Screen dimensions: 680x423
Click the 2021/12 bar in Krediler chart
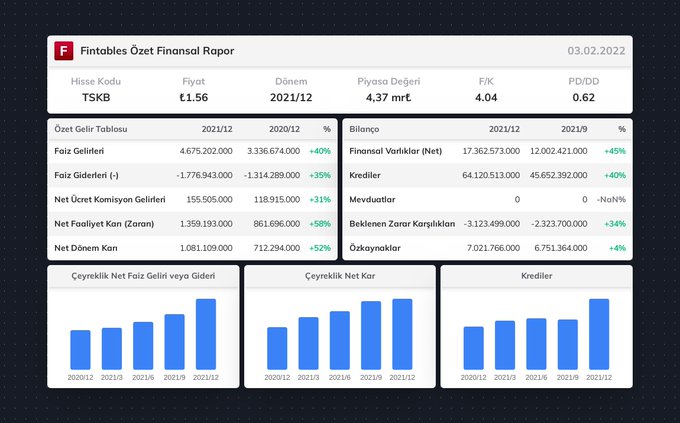[599, 334]
